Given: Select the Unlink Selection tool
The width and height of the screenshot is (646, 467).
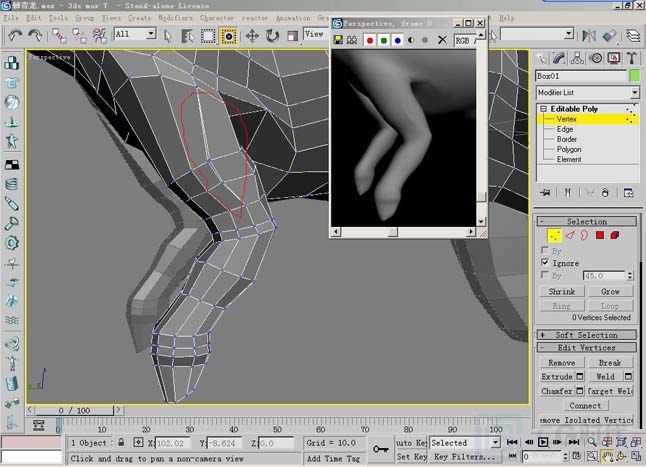Looking at the screenshot, I should pyautogui.click(x=79, y=36).
